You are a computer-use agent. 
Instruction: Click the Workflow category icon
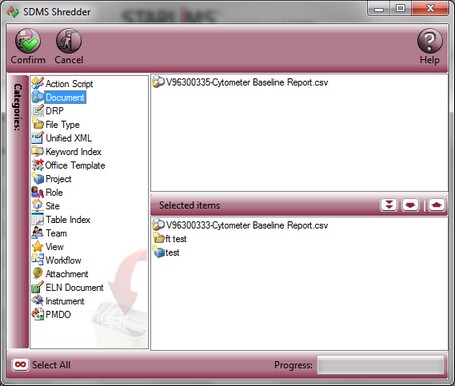point(38,260)
